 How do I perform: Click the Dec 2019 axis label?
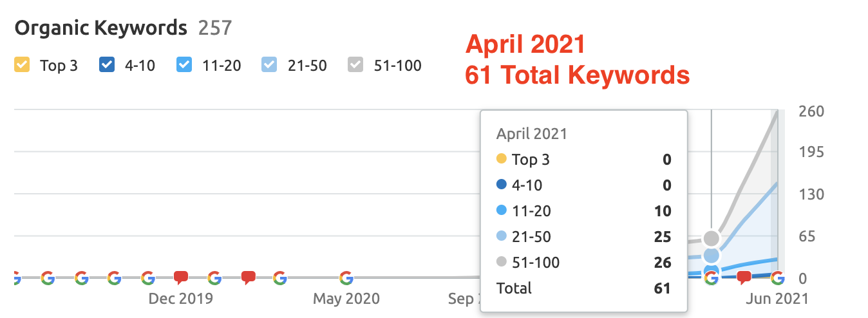[x=180, y=299]
